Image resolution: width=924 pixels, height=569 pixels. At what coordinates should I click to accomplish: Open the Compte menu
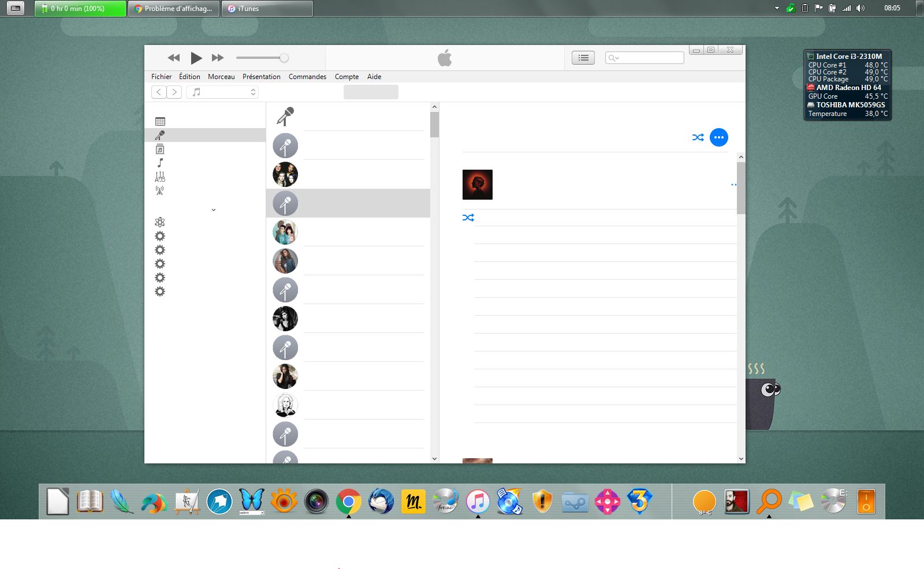(x=346, y=77)
